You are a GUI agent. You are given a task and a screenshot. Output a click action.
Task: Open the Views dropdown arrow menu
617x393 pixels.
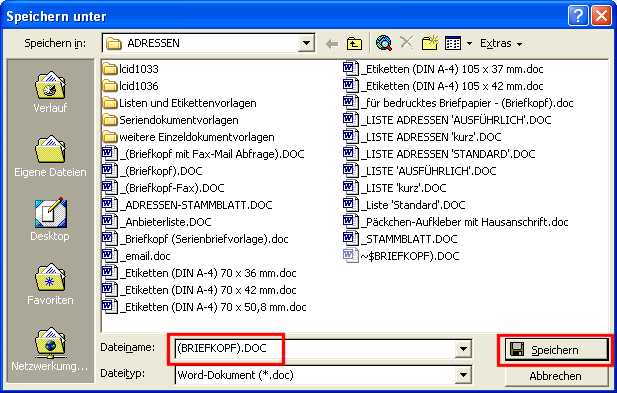pos(469,43)
